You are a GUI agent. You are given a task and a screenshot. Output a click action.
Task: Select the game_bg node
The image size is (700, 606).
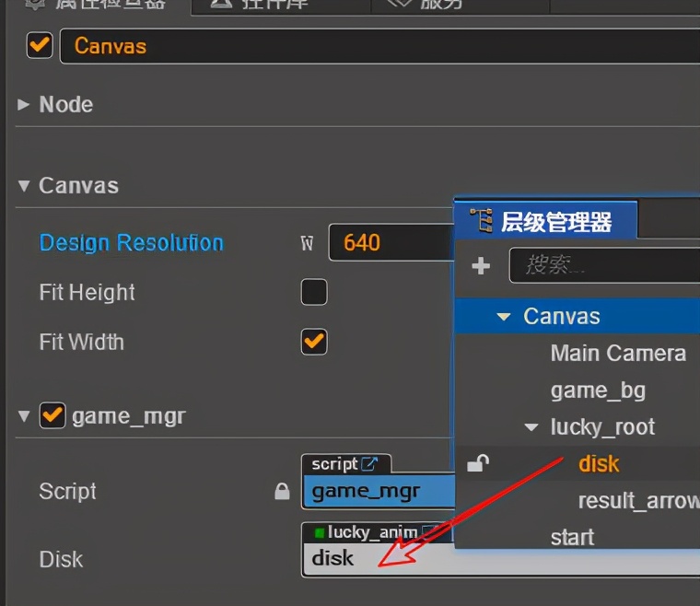[x=598, y=390]
